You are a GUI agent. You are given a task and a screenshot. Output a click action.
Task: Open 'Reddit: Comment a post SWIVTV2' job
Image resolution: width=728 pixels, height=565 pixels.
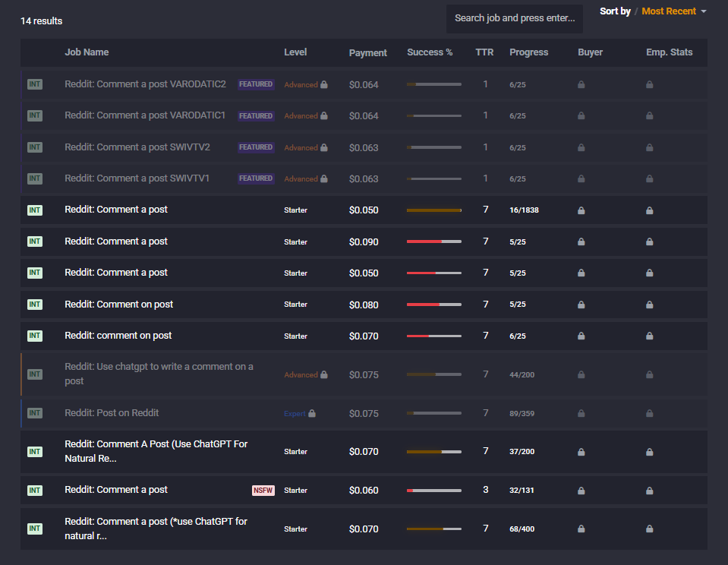pos(137,147)
